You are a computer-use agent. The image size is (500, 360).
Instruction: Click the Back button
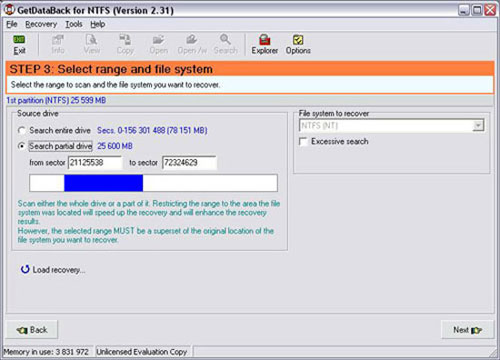(32, 330)
